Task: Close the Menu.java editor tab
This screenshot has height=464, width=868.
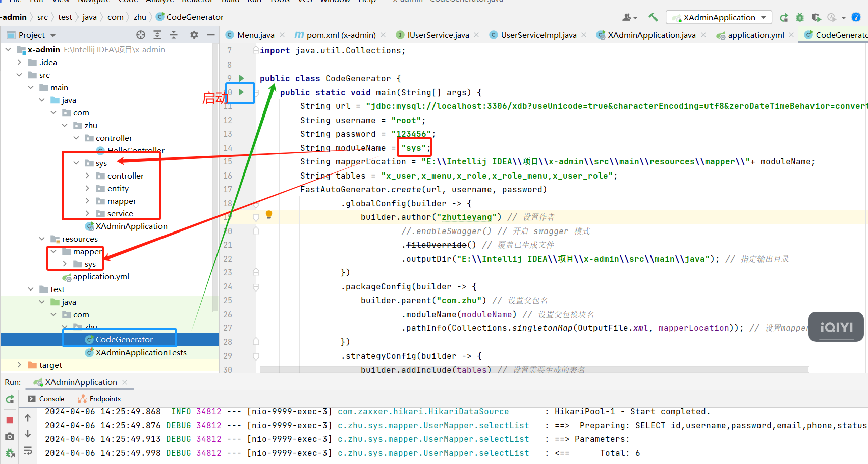Action: pyautogui.click(x=282, y=35)
